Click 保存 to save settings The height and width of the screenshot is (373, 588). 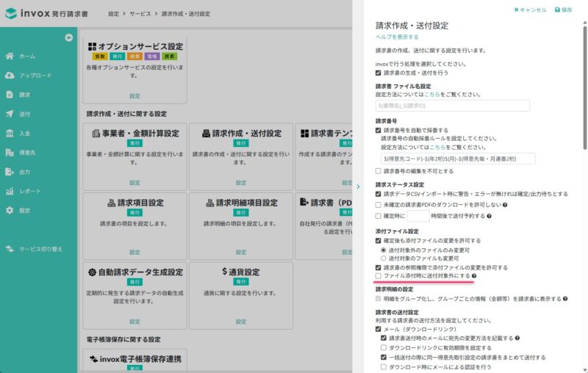pos(563,10)
